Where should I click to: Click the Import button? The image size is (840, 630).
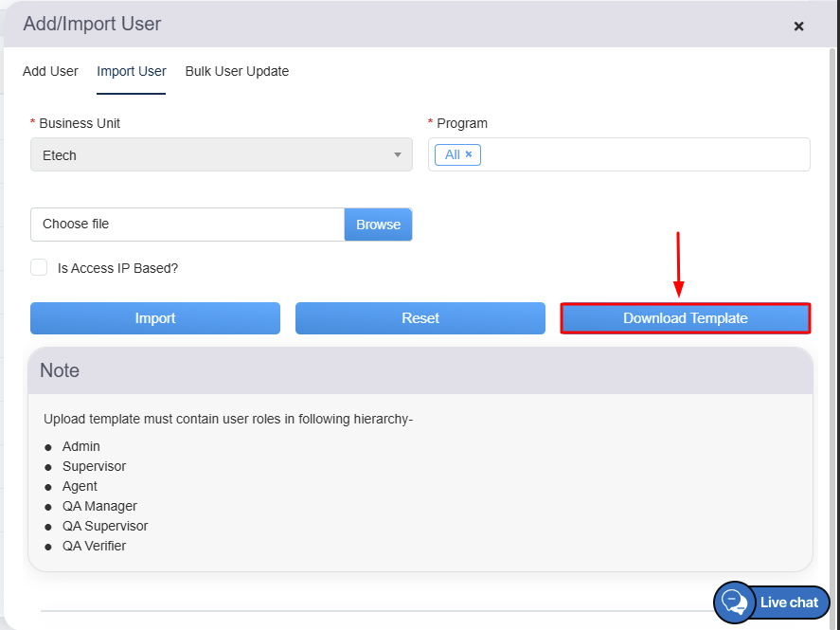click(155, 318)
